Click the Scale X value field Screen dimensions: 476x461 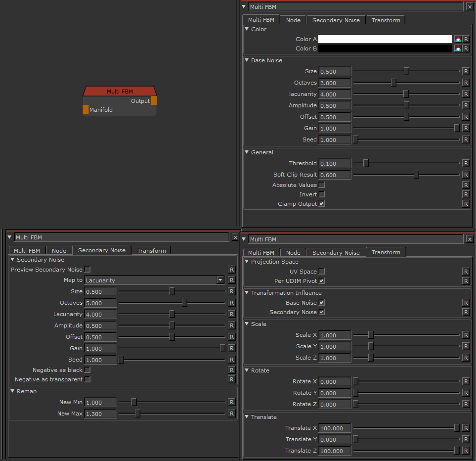click(x=335, y=335)
